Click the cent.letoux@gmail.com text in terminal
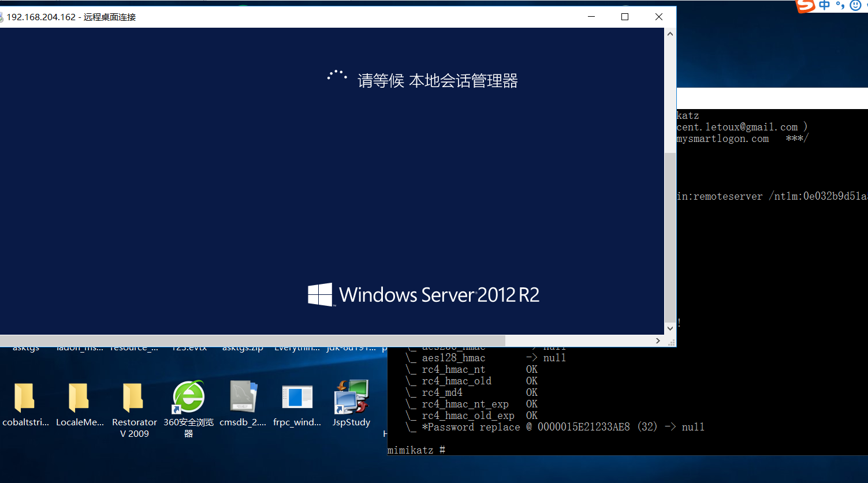Screen dimensions: 868x483 pyautogui.click(x=737, y=127)
